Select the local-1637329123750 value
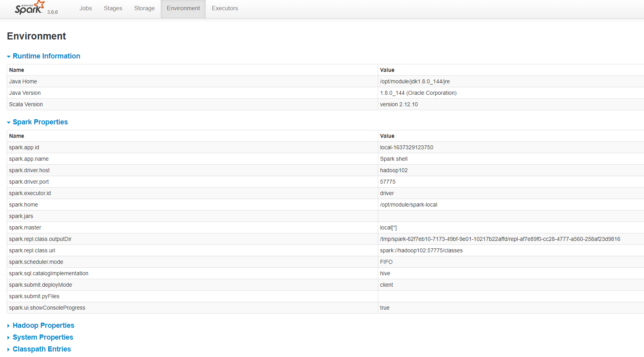 coord(407,147)
